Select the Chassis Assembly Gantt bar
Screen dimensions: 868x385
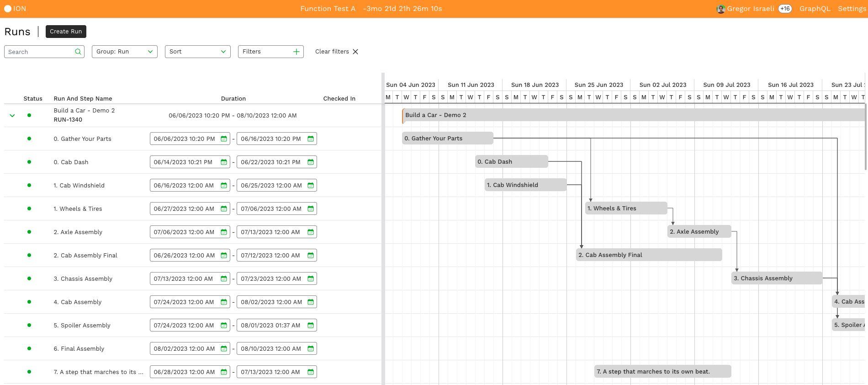[x=777, y=278]
